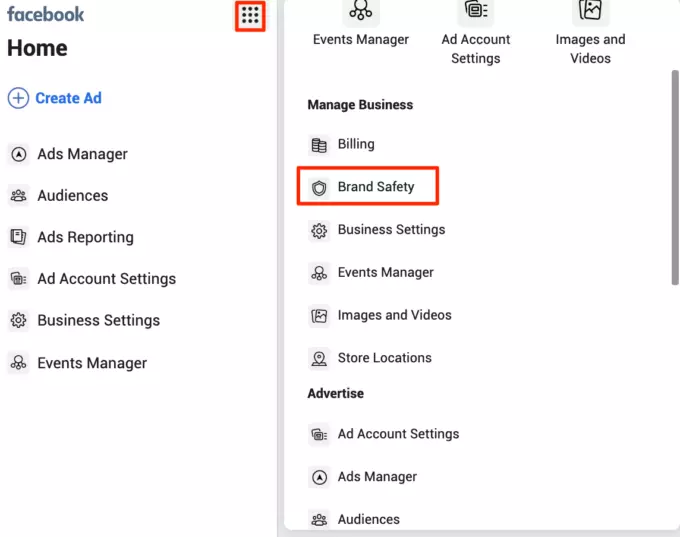This screenshot has height=537, width=680.
Task: Click the menu panel vertical scrollbar
Action: tap(675, 180)
